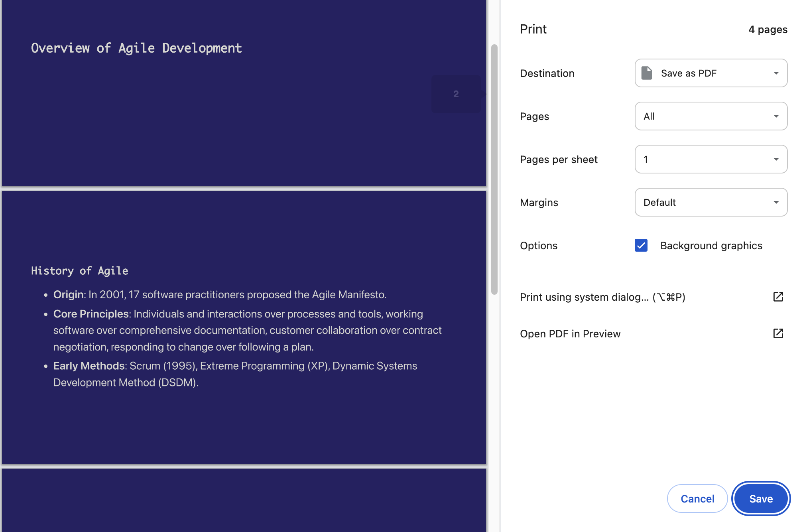This screenshot has height=532, width=807.
Task: Click the Cancel button
Action: [x=697, y=499]
